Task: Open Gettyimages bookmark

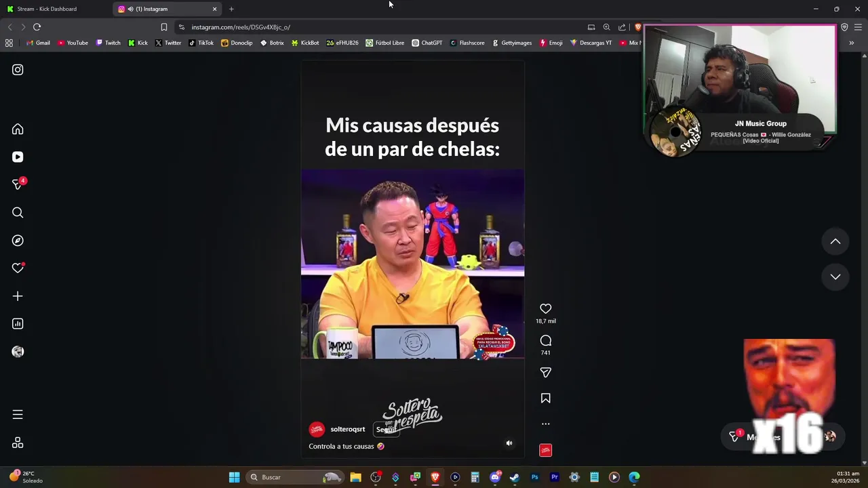Action: pos(511,43)
